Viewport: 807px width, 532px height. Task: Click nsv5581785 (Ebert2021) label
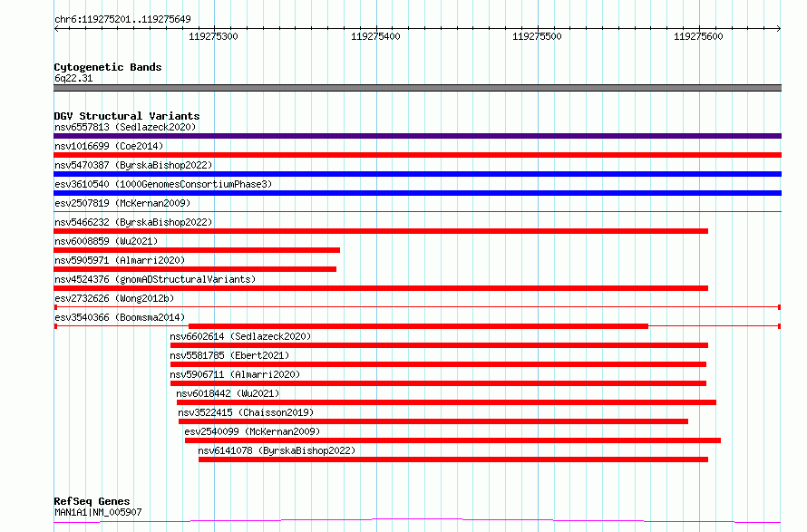[229, 355]
